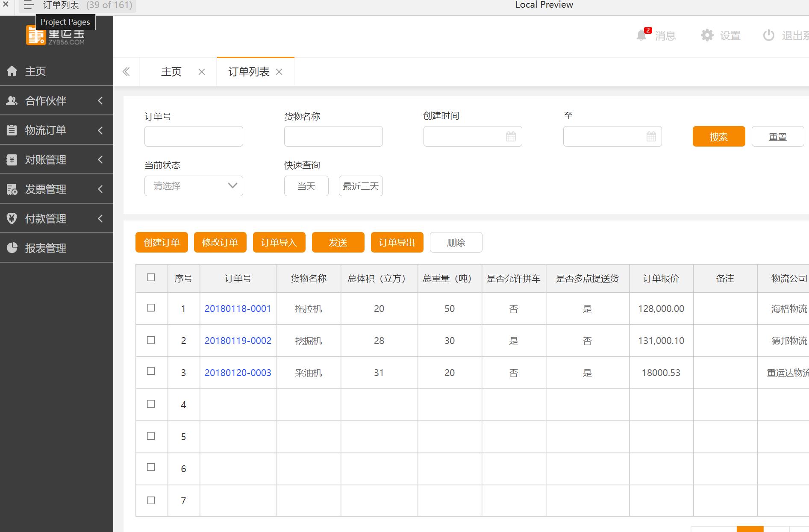Check the box for empty row 6

[151, 467]
